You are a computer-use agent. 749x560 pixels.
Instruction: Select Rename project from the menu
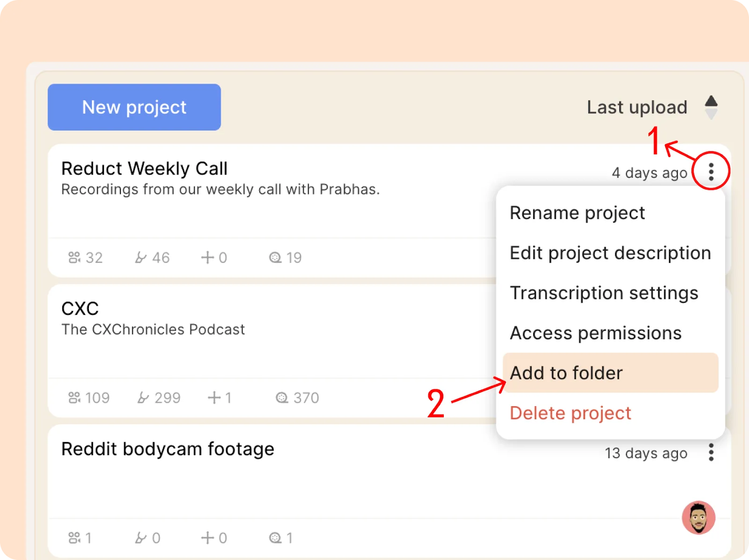click(577, 213)
